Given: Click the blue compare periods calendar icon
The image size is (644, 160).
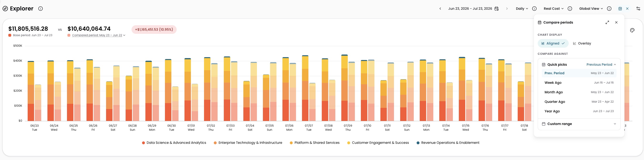Looking at the screenshot, I should click(620, 9).
